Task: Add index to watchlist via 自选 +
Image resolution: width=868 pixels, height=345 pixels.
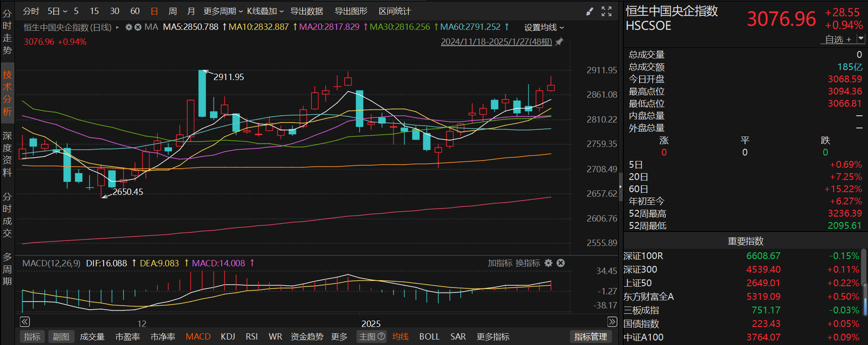Action: pyautogui.click(x=838, y=39)
